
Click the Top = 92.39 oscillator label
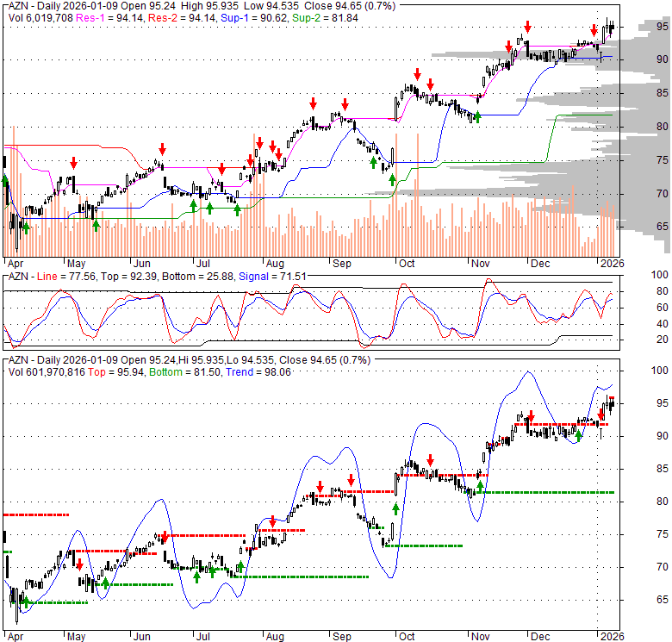coord(128,277)
